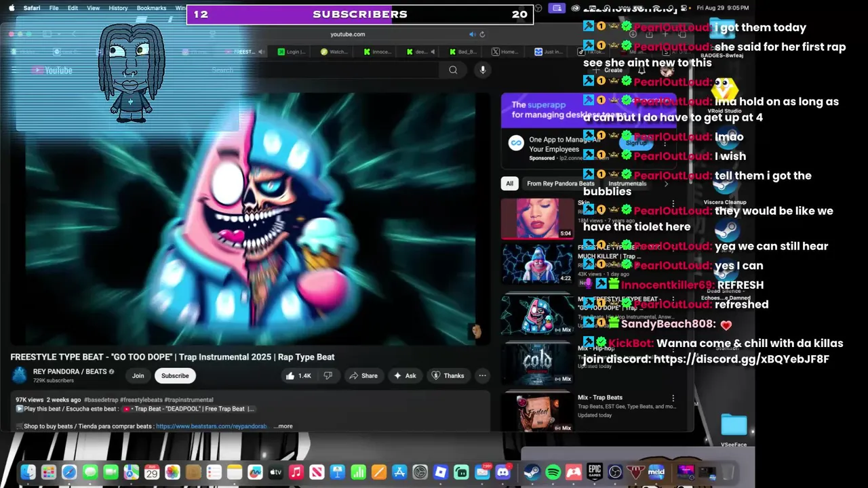
Task: Launch Roblox from the dock
Action: tap(441, 472)
